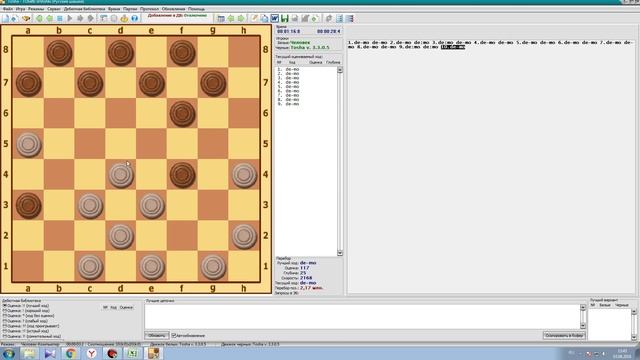The width and height of the screenshot is (640, 360).
Task: Click the pencil edit notation icon
Action: click(x=254, y=18)
